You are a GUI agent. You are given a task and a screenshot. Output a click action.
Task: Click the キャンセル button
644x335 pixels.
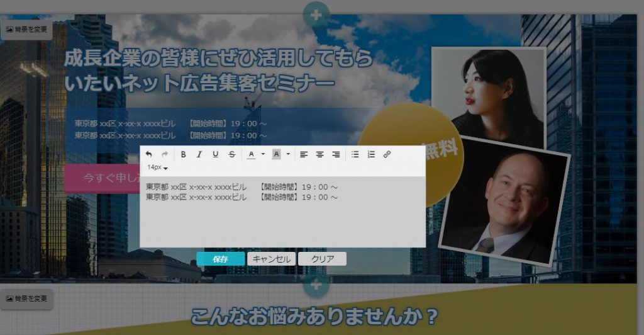point(271,259)
